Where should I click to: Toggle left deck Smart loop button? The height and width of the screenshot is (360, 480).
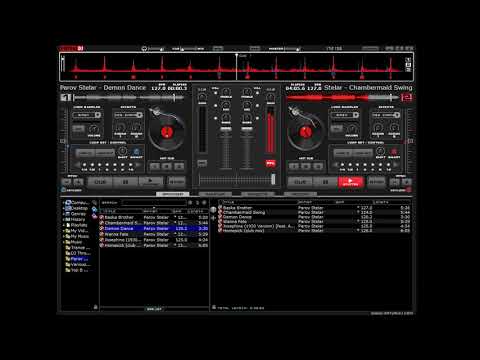pyautogui.click(x=136, y=152)
